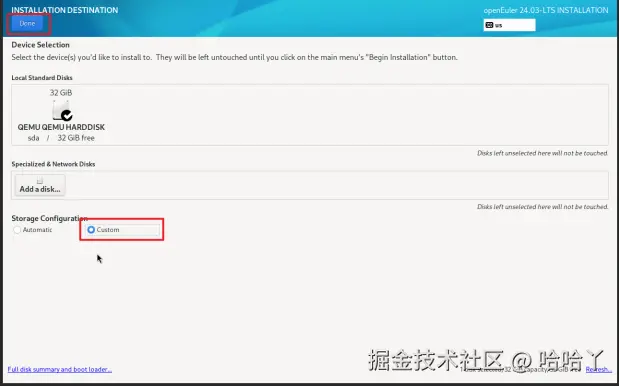Click the Local Standard Disks label
The image size is (620, 387).
(42, 78)
